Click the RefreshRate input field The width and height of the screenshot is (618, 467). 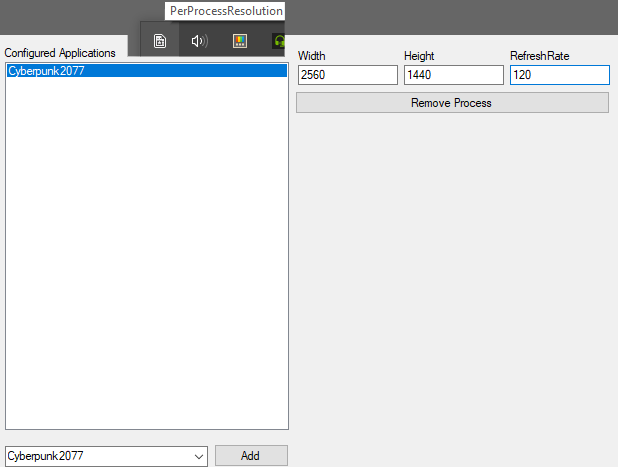coord(560,75)
